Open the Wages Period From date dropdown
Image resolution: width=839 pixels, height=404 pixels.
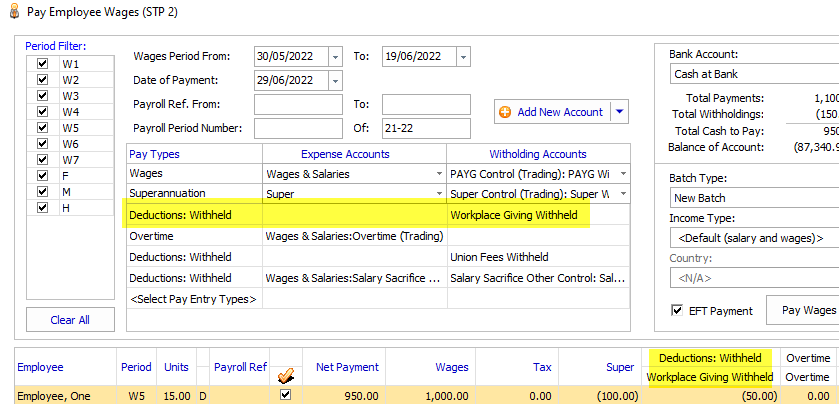tap(334, 57)
